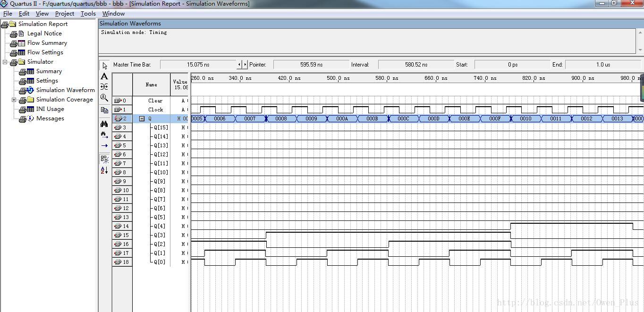644x312 pixels.
Task: Click the A-Z Sort icon
Action: click(x=104, y=170)
